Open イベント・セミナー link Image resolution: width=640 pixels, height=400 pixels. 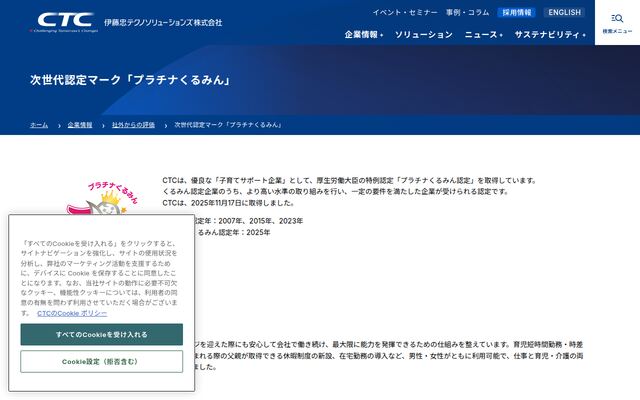pyautogui.click(x=405, y=13)
